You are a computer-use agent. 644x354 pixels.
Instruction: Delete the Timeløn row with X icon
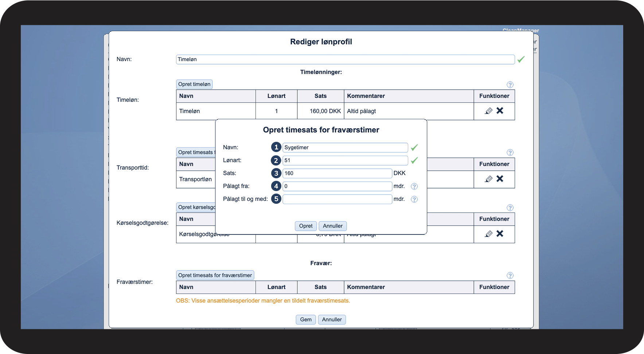pyautogui.click(x=500, y=110)
